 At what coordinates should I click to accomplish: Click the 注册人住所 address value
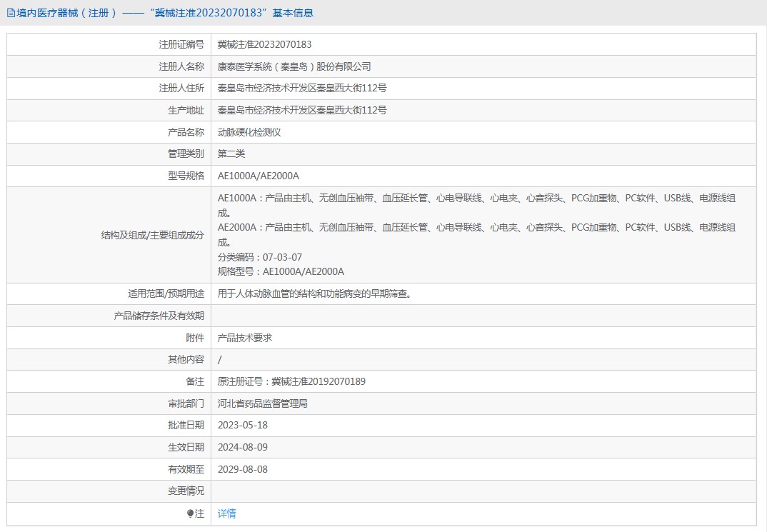tap(302, 89)
